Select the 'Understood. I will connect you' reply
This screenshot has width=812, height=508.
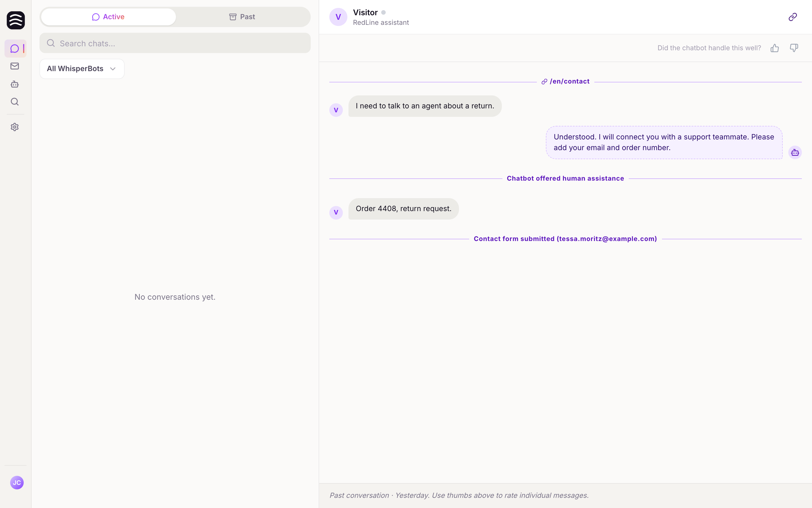point(664,143)
